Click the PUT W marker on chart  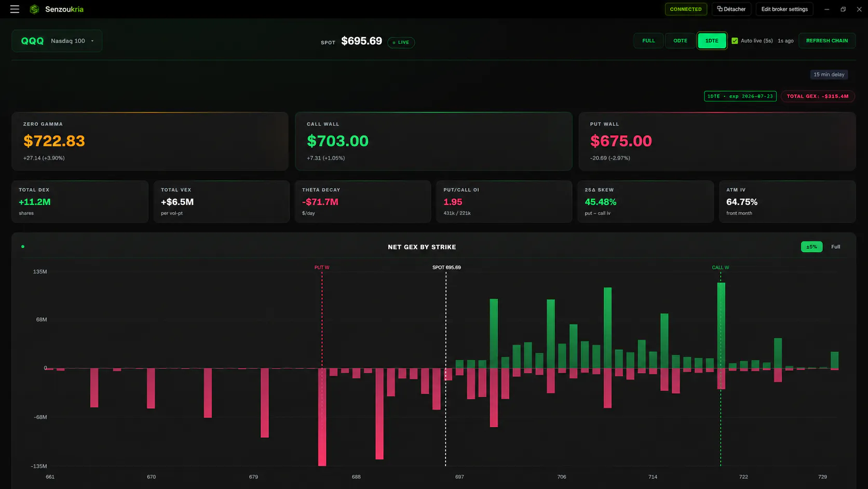[322, 268]
